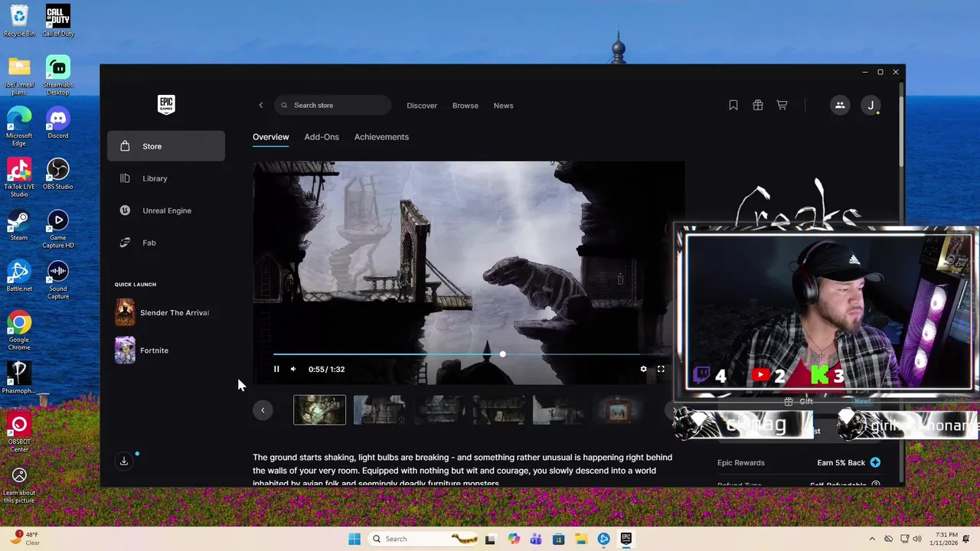The width and height of the screenshot is (980, 551).
Task: Go to the News page
Action: coord(503,106)
